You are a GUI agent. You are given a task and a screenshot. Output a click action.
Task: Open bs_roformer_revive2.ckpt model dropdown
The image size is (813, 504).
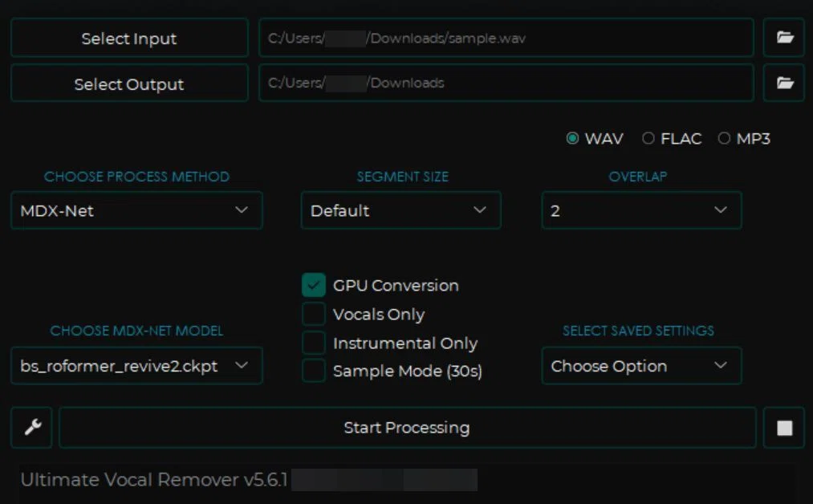(x=137, y=365)
